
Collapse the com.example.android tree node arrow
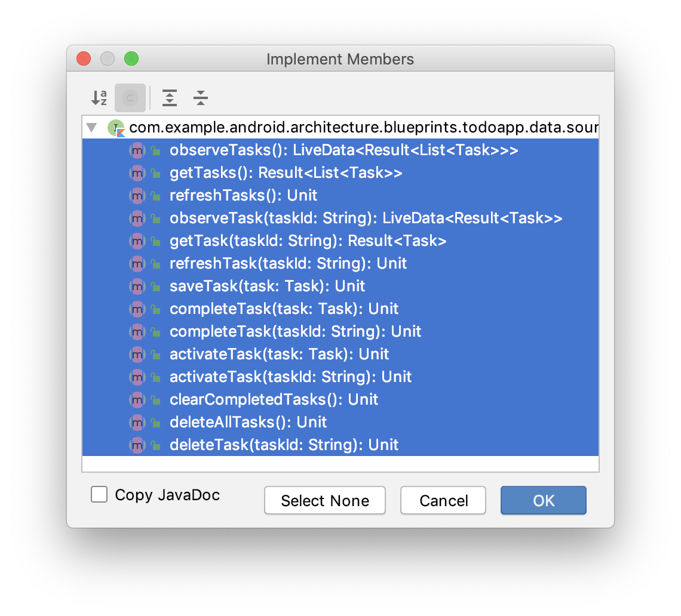pyautogui.click(x=91, y=128)
